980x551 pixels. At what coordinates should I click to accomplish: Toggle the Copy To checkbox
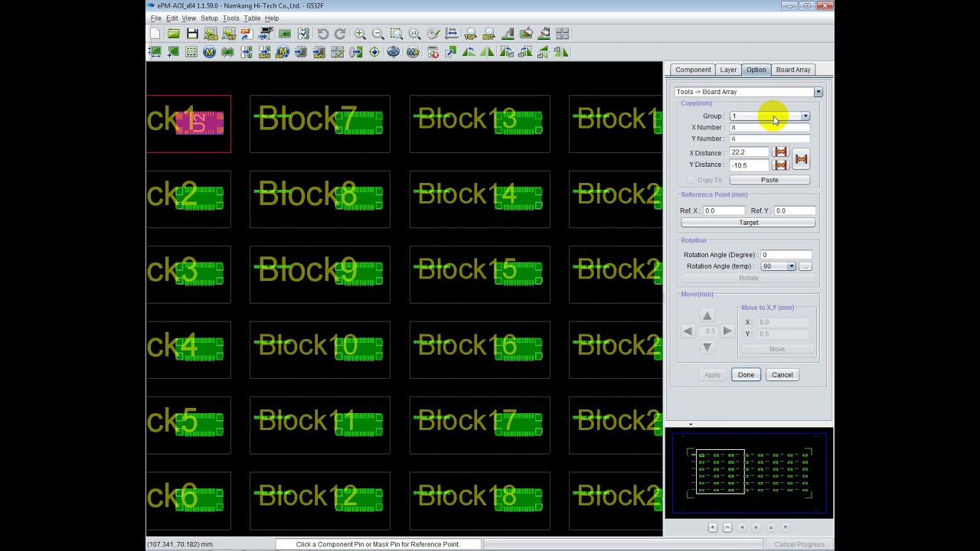691,180
